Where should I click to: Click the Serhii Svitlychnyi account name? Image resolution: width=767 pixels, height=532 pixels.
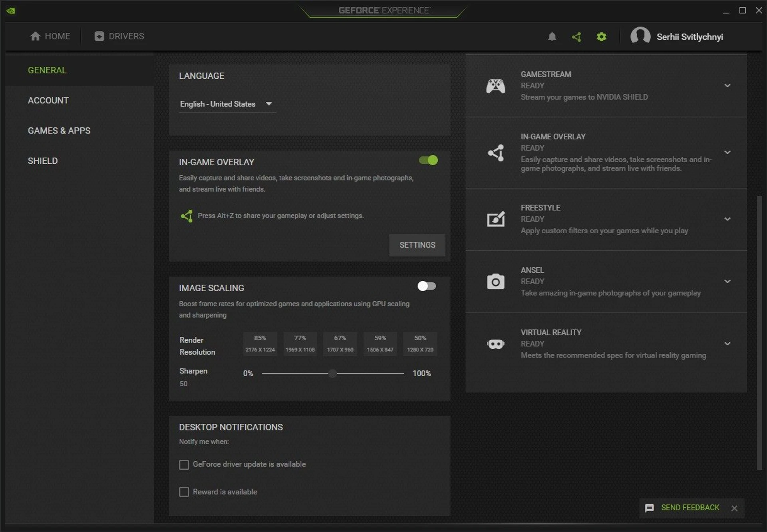coord(690,37)
